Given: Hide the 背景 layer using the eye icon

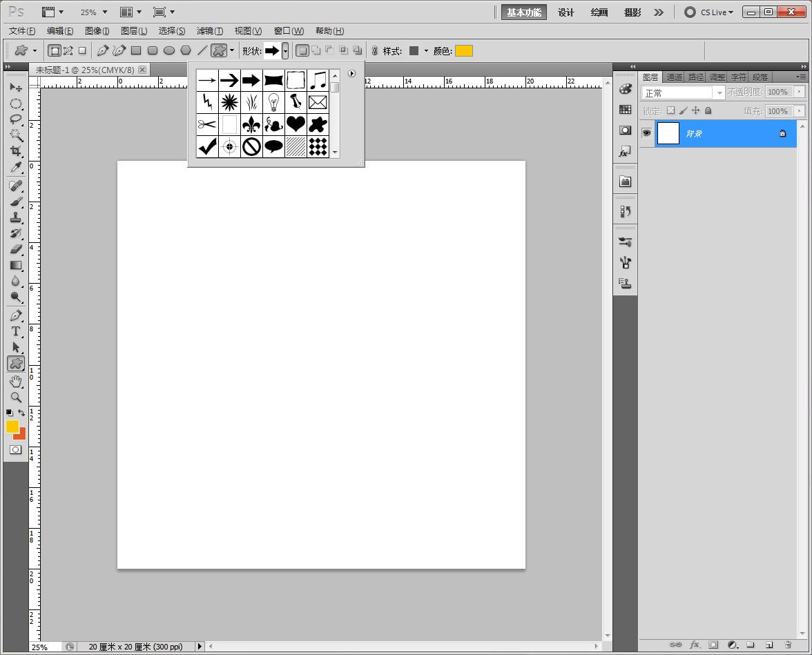Looking at the screenshot, I should click(646, 133).
